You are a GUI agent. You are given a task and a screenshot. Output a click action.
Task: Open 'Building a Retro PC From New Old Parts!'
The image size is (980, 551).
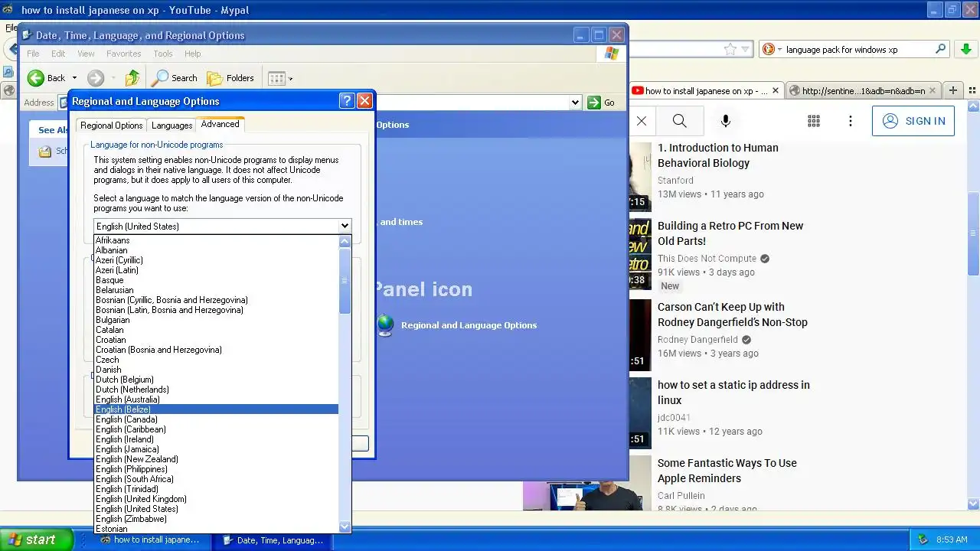coord(730,233)
